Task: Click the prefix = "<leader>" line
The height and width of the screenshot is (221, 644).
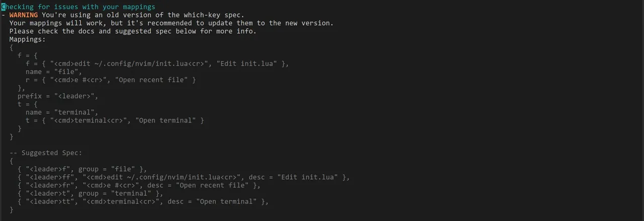Action: point(58,96)
